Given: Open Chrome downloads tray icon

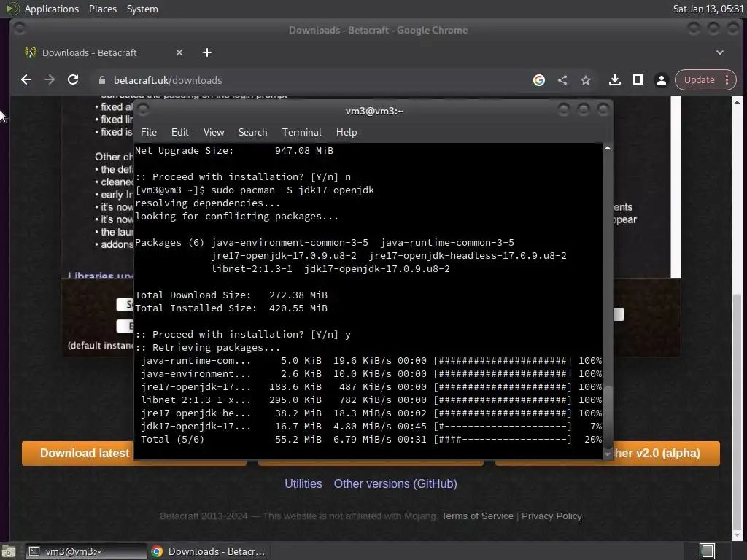Looking at the screenshot, I should click(614, 80).
